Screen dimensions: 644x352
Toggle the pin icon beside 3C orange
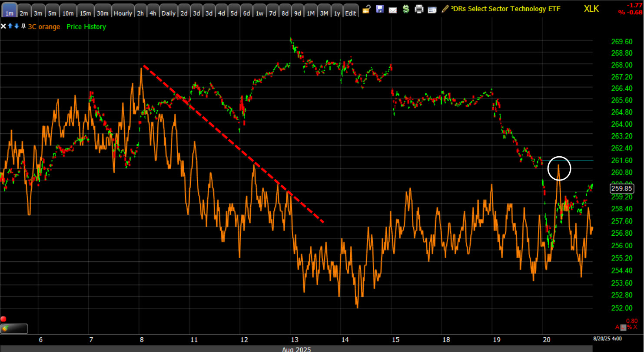point(23,26)
